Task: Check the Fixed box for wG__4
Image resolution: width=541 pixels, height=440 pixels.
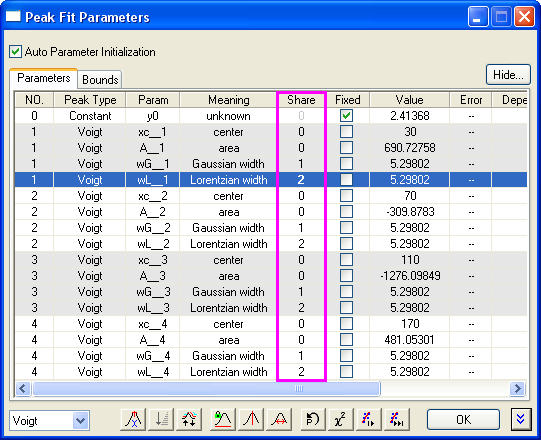Action: coord(346,356)
